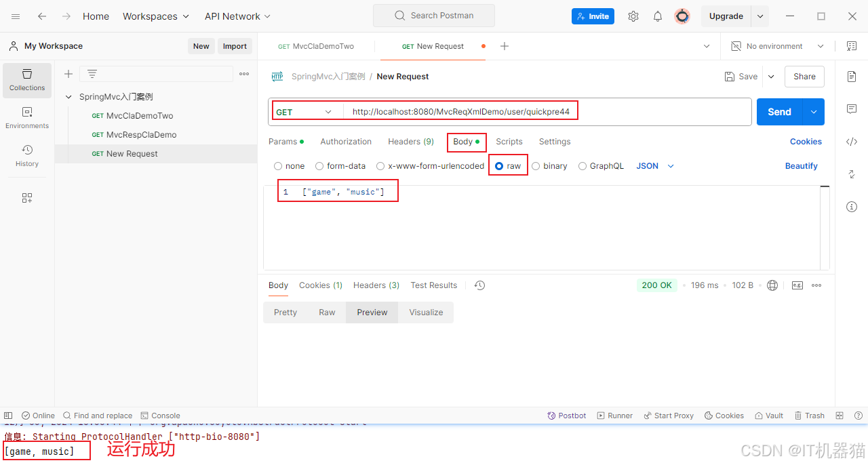Open the JSON format dropdown
Image resolution: width=868 pixels, height=465 pixels.
[x=655, y=166]
